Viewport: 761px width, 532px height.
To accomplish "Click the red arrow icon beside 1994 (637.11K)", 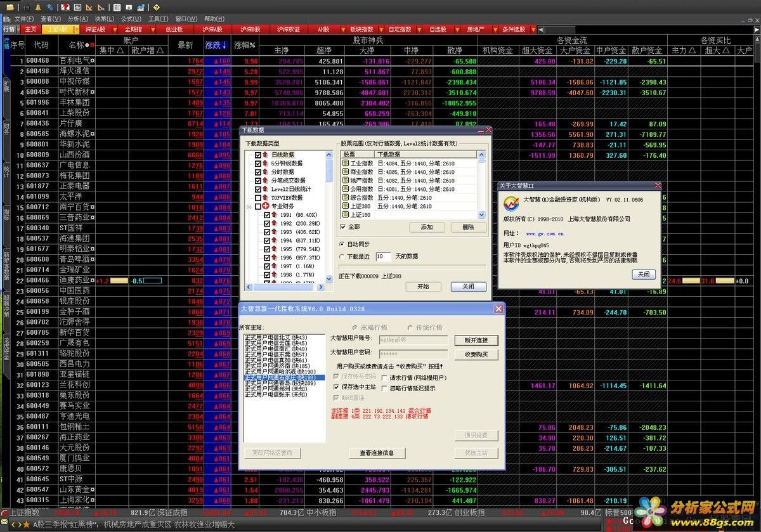I will [x=275, y=241].
